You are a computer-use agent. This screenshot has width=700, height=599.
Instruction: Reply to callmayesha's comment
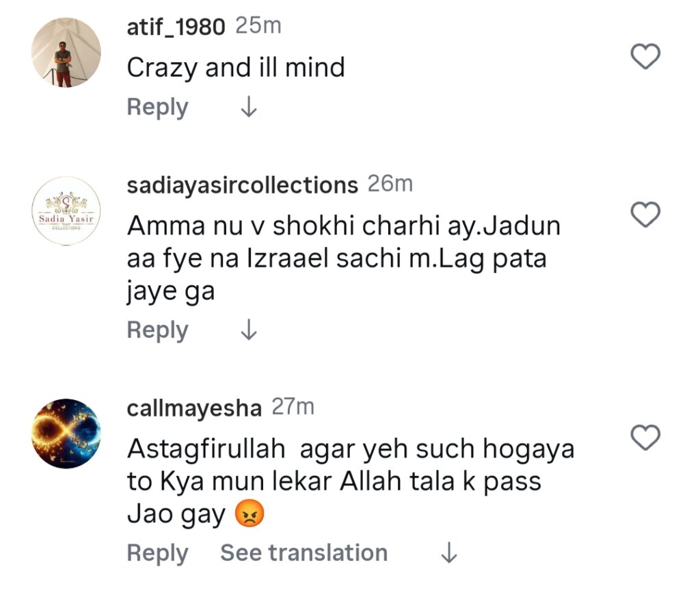[x=157, y=553]
